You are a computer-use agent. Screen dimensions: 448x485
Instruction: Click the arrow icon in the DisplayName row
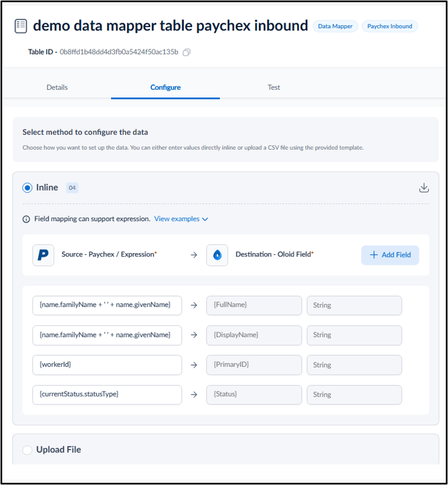(194, 335)
